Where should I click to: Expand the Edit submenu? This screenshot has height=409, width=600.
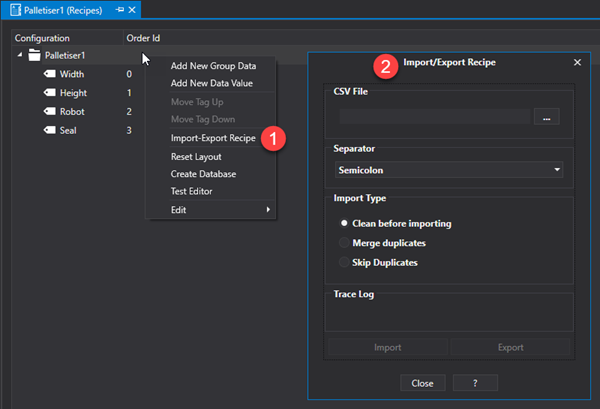pyautogui.click(x=210, y=210)
